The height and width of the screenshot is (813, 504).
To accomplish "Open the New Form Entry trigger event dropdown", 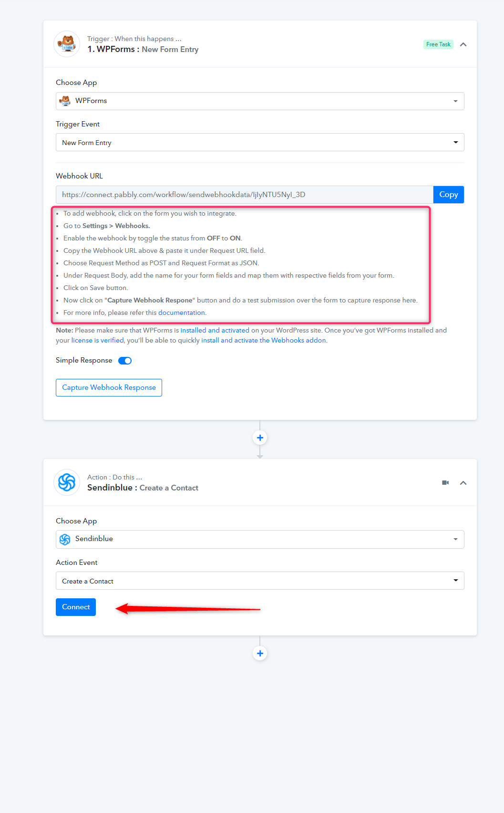I will [260, 142].
